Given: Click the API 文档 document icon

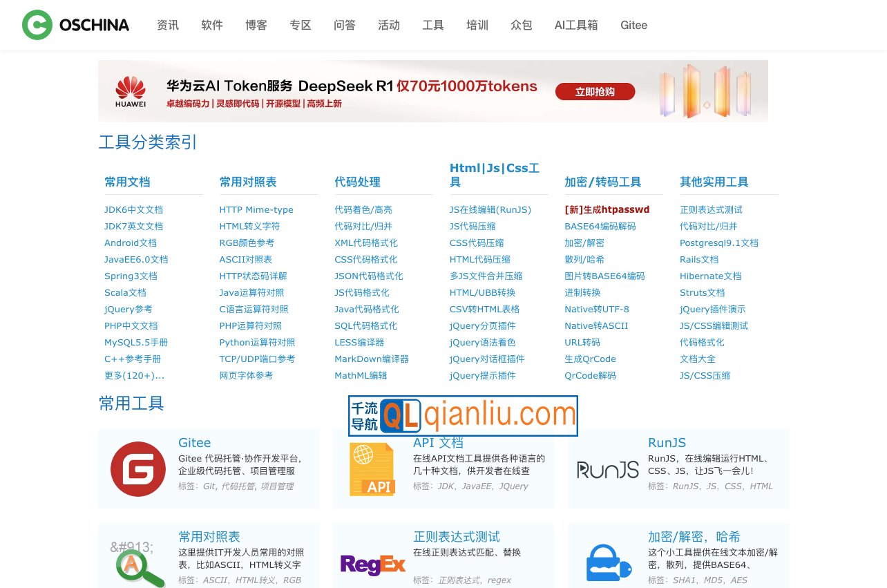Looking at the screenshot, I should 373,469.
